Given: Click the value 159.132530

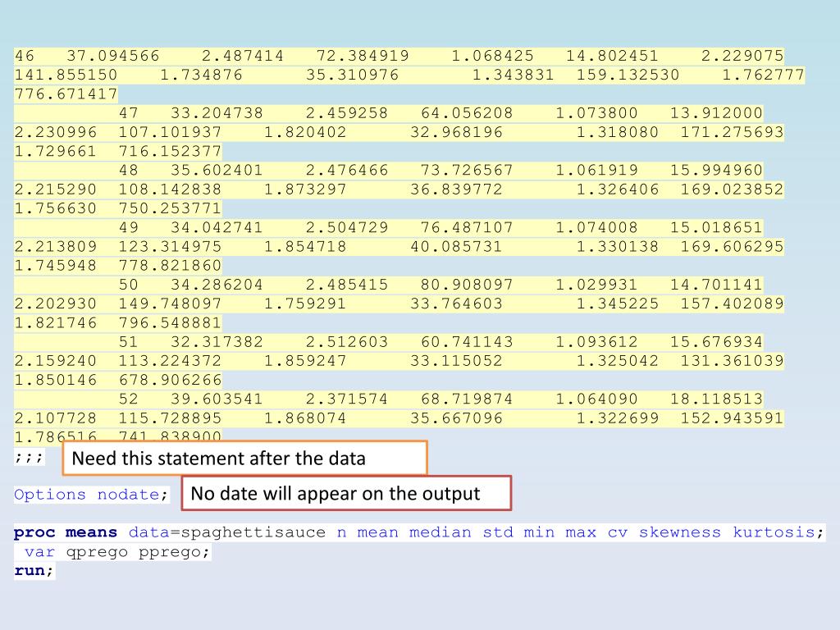Looking at the screenshot, I should click(628, 75).
